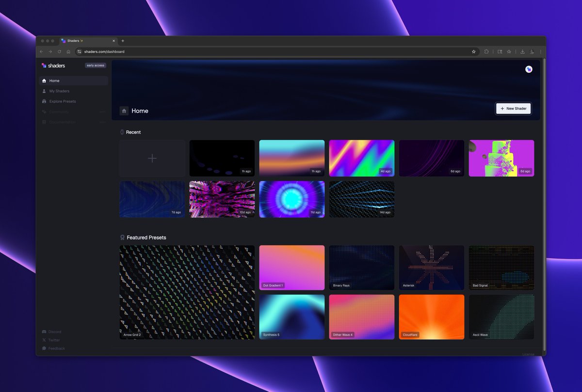The width and height of the screenshot is (582, 392).
Task: Click the shaders logo in sidebar
Action: pos(53,65)
